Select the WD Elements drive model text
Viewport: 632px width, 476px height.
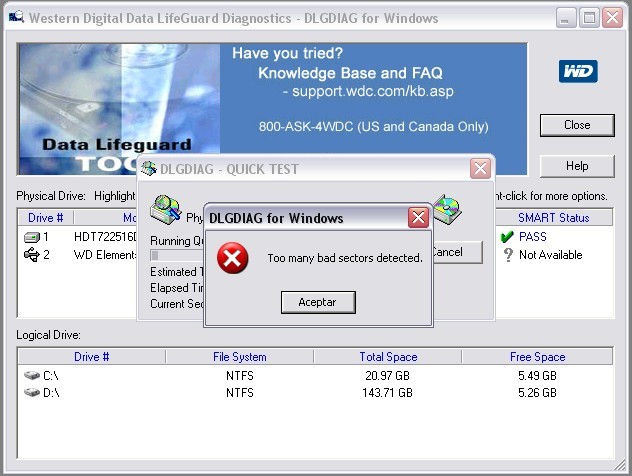tap(105, 255)
